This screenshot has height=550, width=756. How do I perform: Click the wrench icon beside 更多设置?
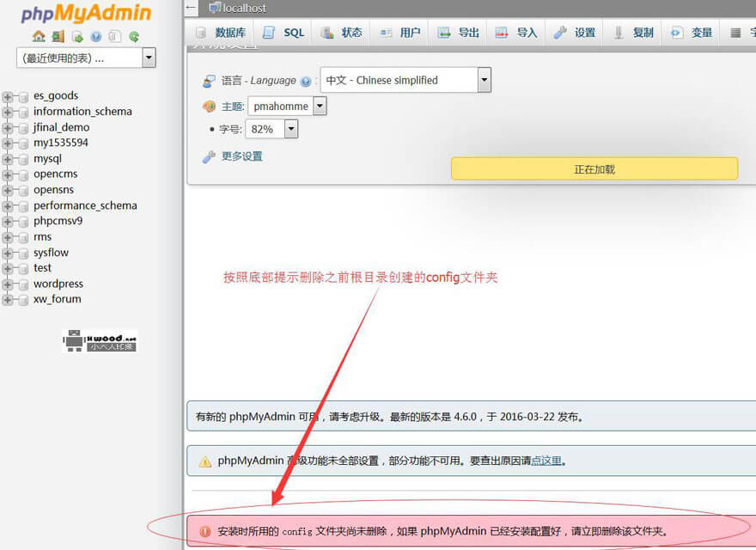pos(209,156)
